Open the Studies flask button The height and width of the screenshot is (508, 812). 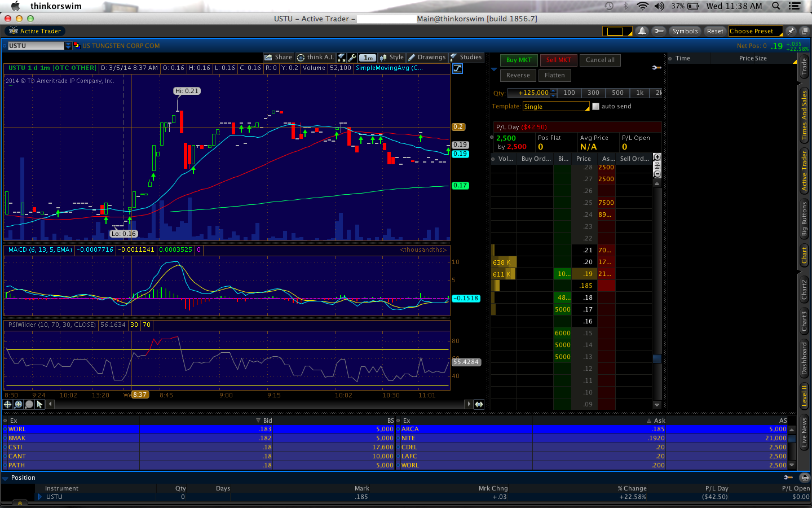(x=466, y=58)
